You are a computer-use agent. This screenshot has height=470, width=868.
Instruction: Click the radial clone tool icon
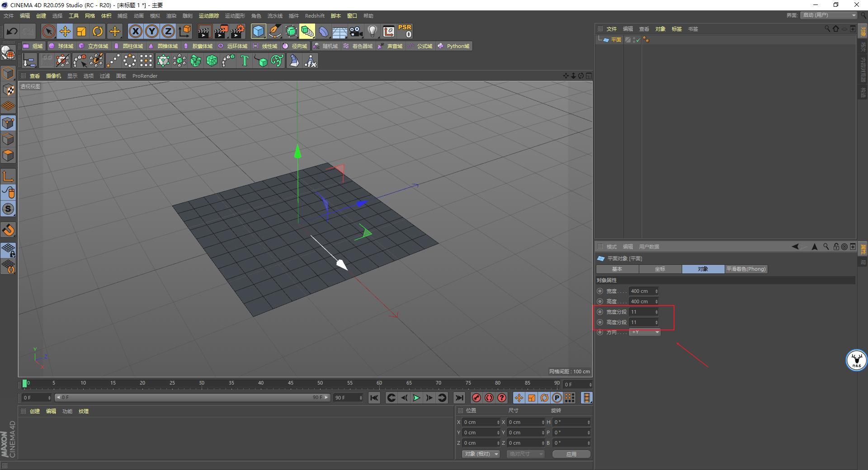coord(130,61)
